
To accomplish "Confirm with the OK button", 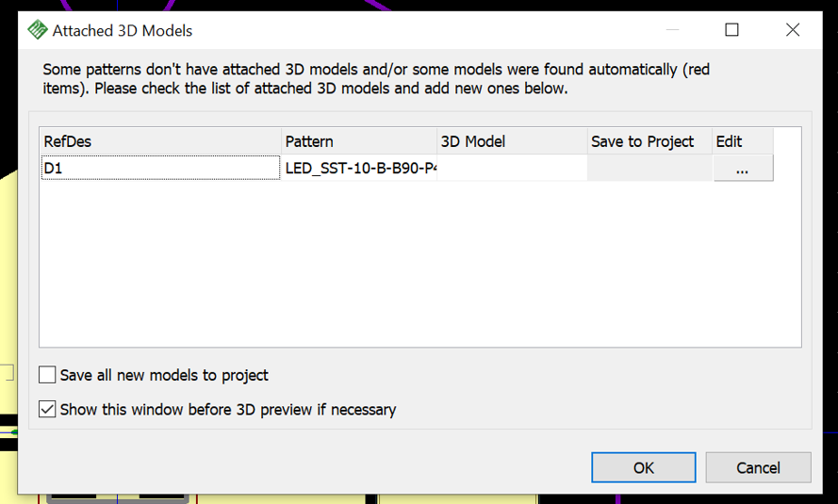I will click(x=644, y=467).
